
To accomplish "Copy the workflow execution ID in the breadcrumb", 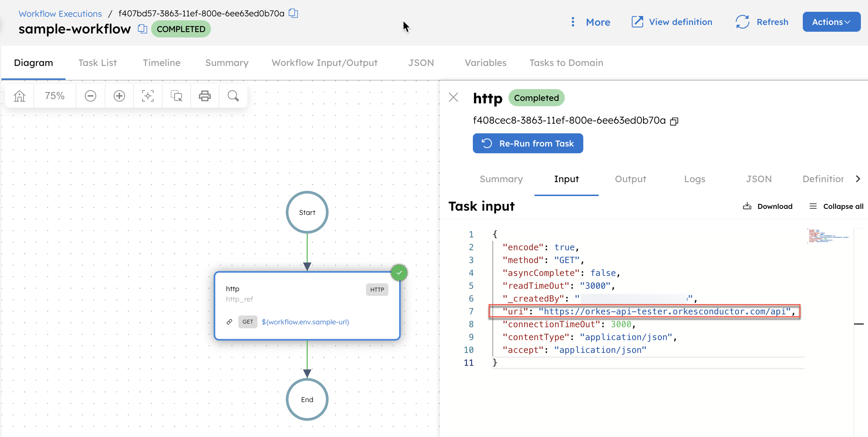I will pyautogui.click(x=293, y=14).
